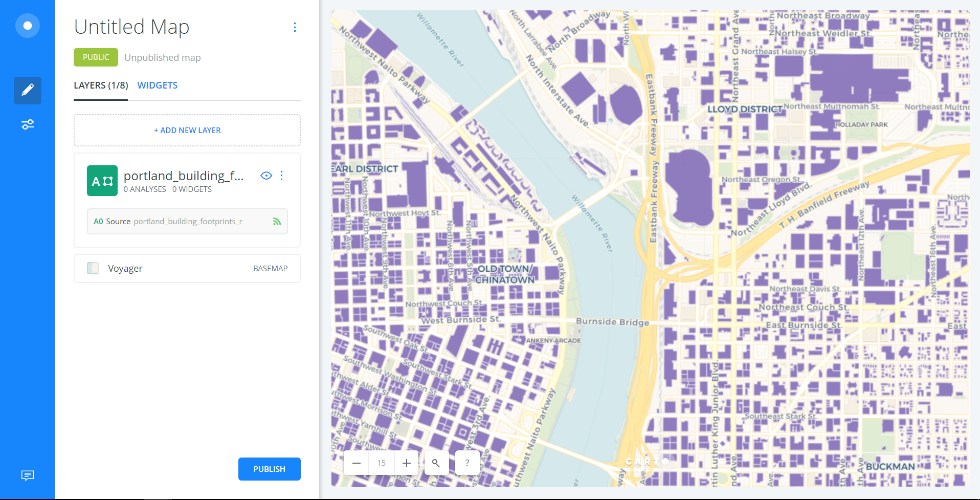Open the map settings sliders icon

28,124
